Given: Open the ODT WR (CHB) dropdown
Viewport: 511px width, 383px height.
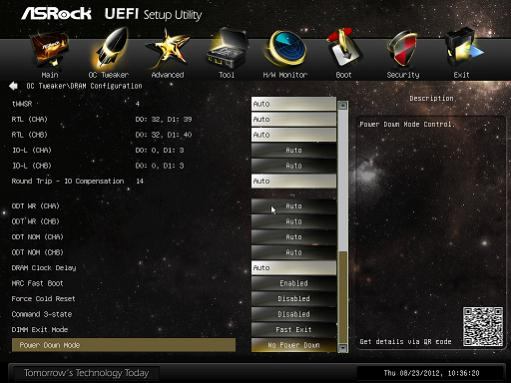Looking at the screenshot, I should click(294, 221).
